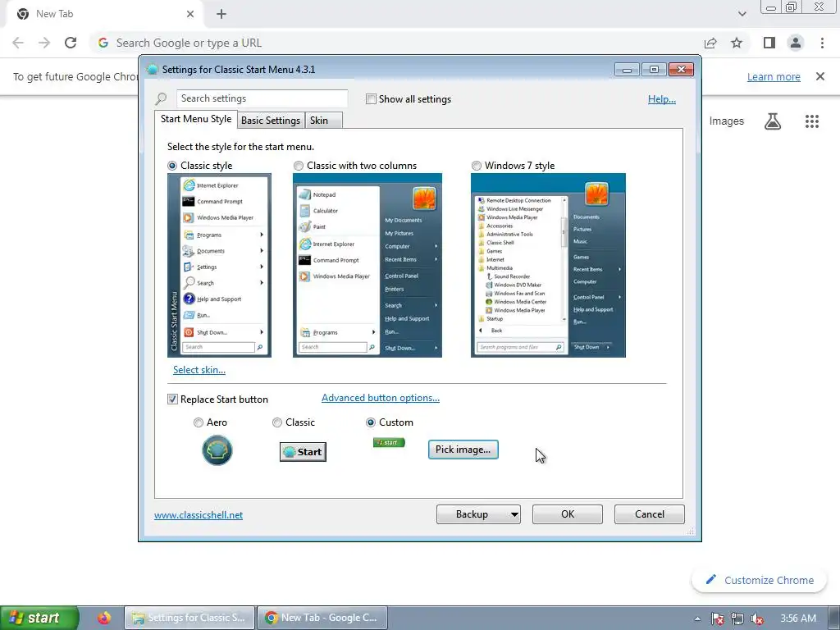Uncheck Replace Start button checkbox
This screenshot has width=840, height=630.
[x=172, y=399]
